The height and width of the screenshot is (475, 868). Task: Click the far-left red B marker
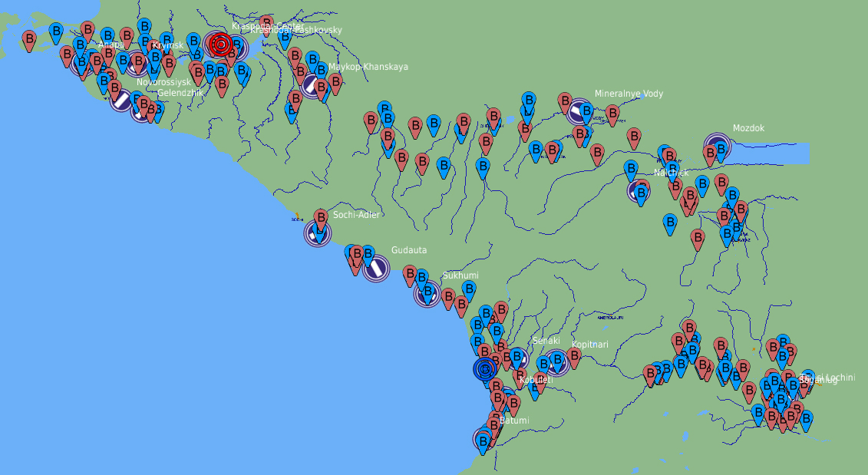(29, 39)
